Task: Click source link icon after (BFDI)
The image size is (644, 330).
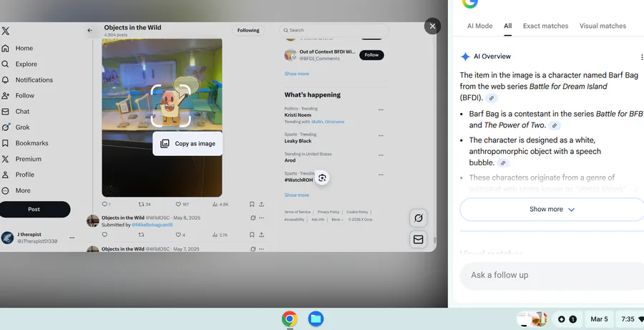Action: click(x=492, y=98)
